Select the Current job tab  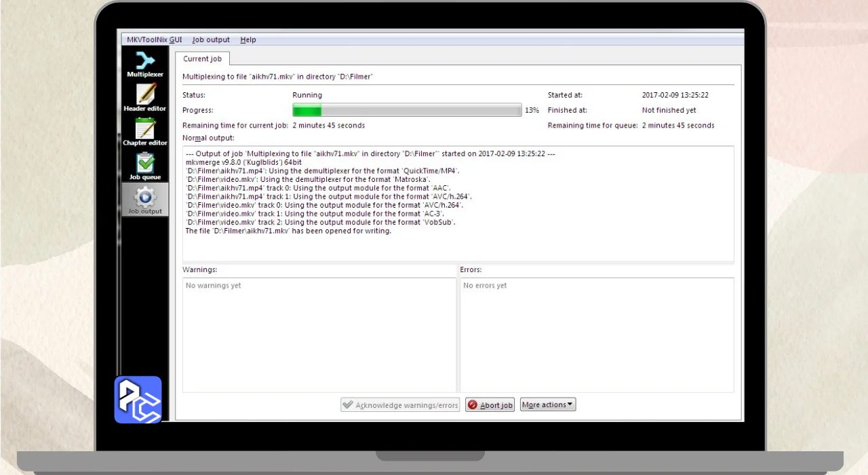pos(202,59)
